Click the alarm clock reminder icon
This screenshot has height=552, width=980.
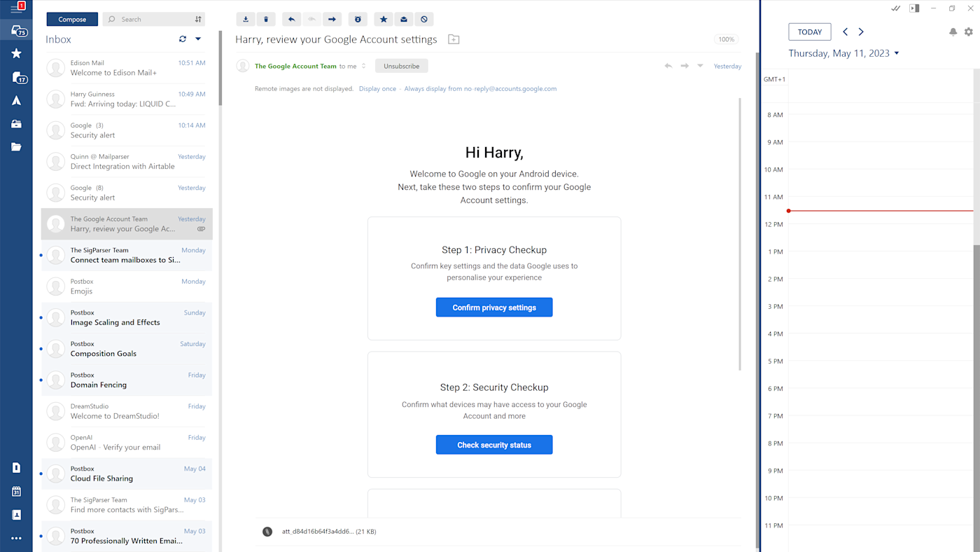[358, 20]
